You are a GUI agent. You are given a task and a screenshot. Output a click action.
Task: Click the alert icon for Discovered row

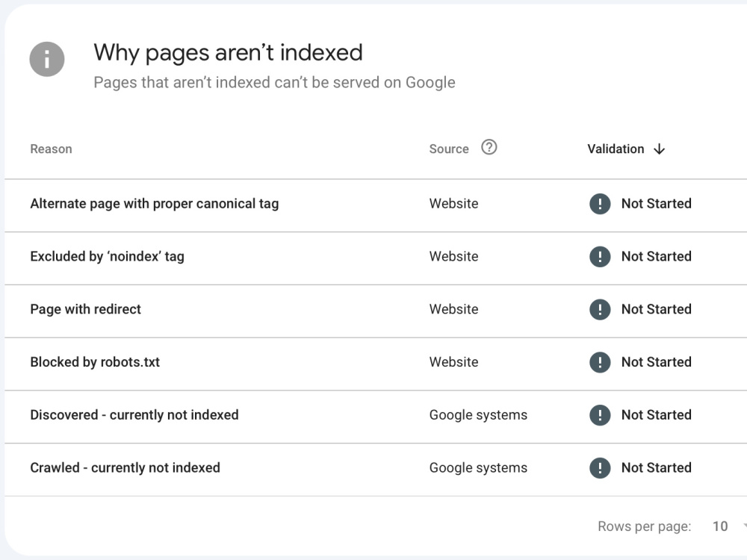pos(600,415)
